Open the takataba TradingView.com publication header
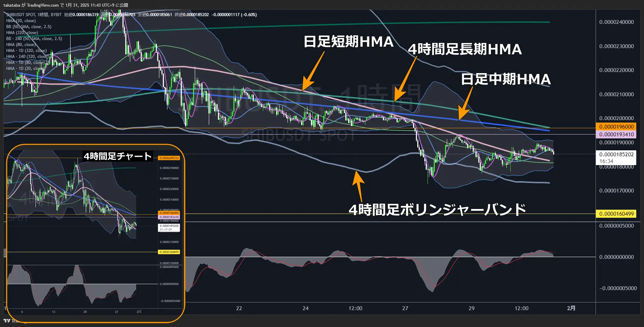 point(66,5)
